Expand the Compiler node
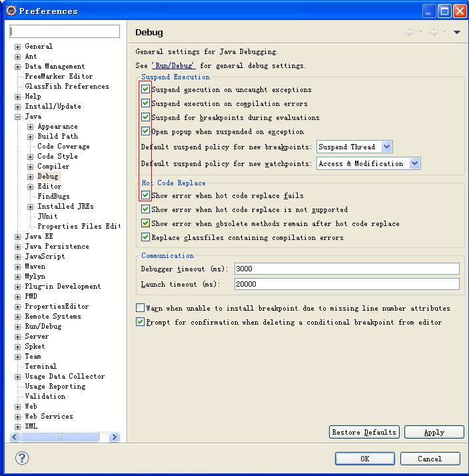The height and width of the screenshot is (476, 469). tap(31, 167)
